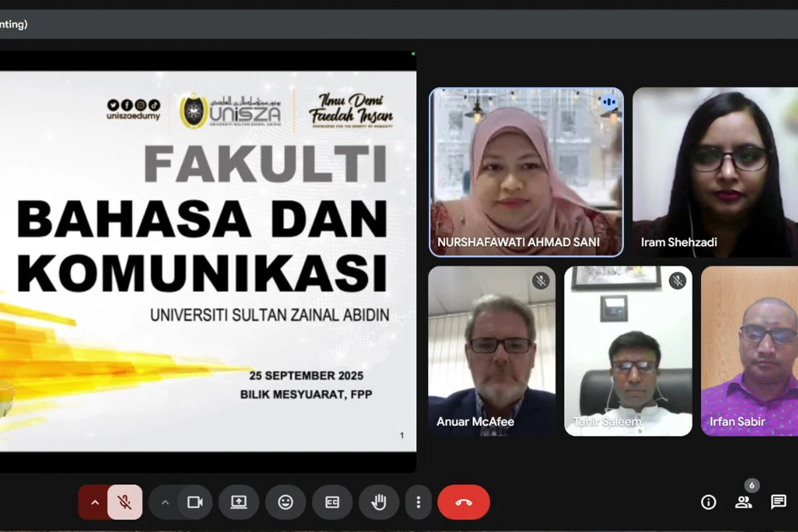
Task: Open the emoji reactions picker
Action: click(x=285, y=502)
